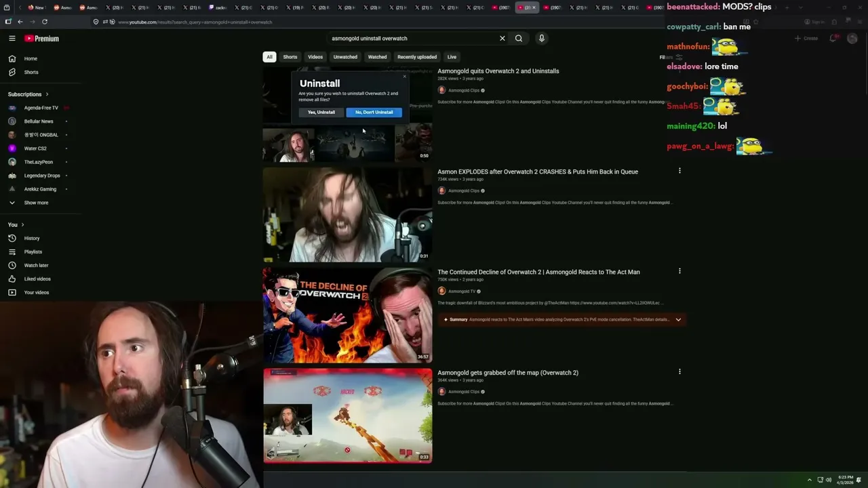Go to YouTube Premium home logo
Screen dimensions: 868x488
pos(42,39)
